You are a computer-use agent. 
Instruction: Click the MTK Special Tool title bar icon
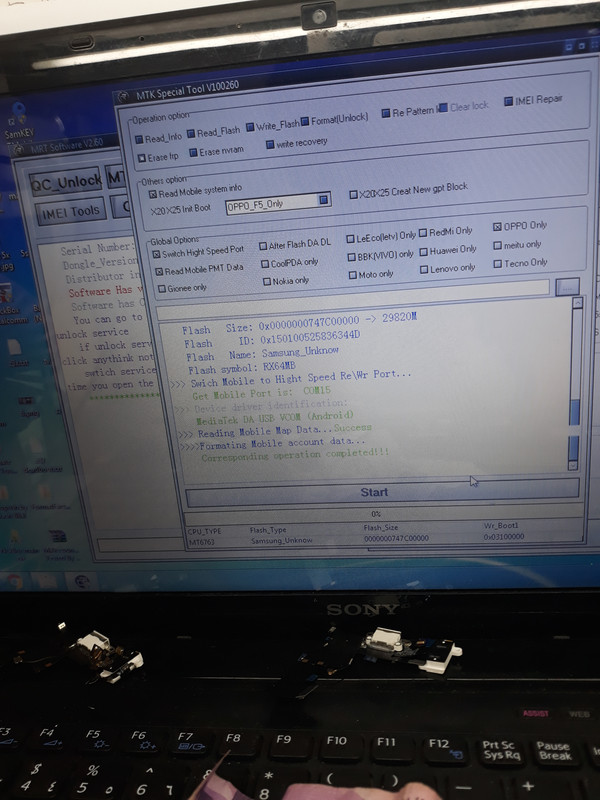pyautogui.click(x=123, y=97)
